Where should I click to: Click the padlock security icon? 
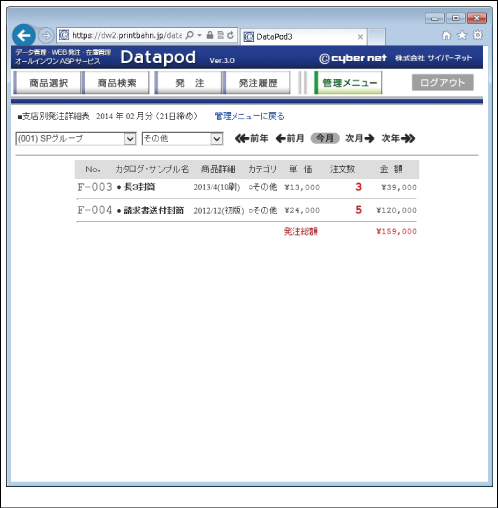click(210, 35)
